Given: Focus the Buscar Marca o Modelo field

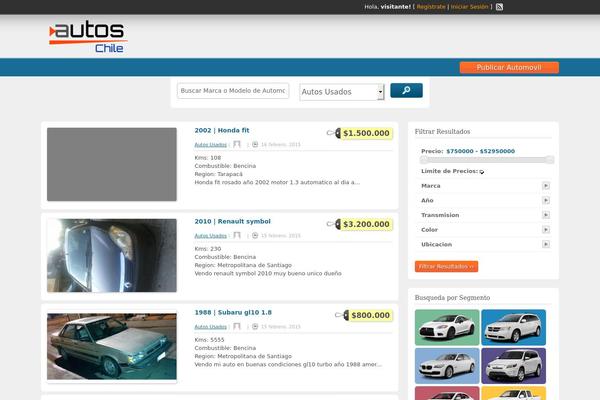Looking at the screenshot, I should tap(233, 91).
